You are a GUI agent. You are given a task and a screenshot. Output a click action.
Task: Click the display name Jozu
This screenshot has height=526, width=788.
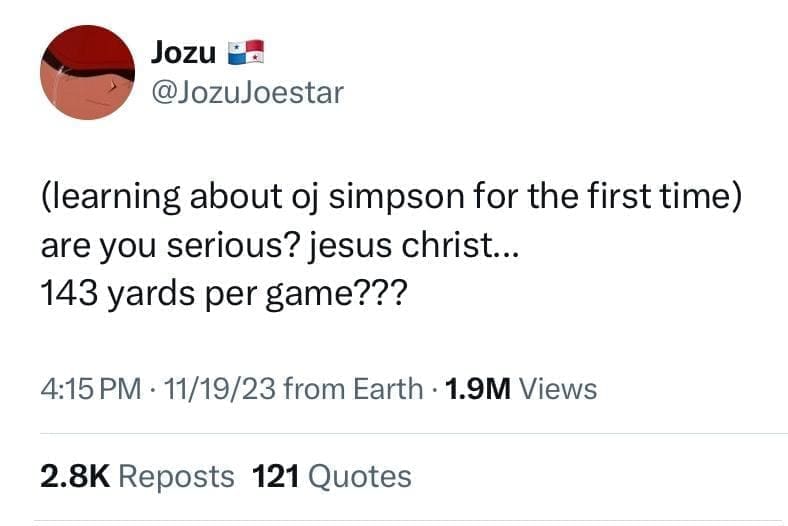coord(185,53)
